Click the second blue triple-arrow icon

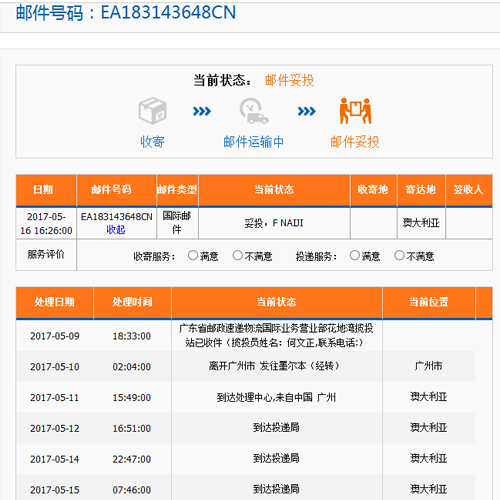point(307,111)
